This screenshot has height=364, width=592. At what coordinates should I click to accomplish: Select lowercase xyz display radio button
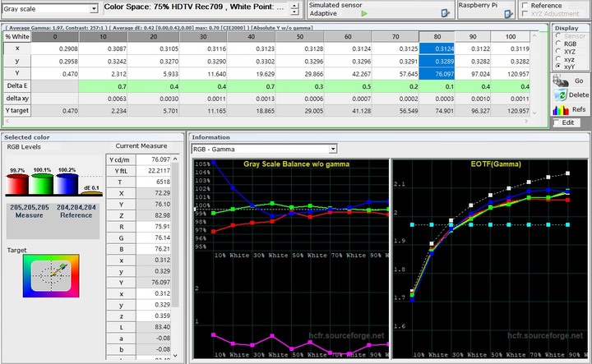pyautogui.click(x=558, y=59)
